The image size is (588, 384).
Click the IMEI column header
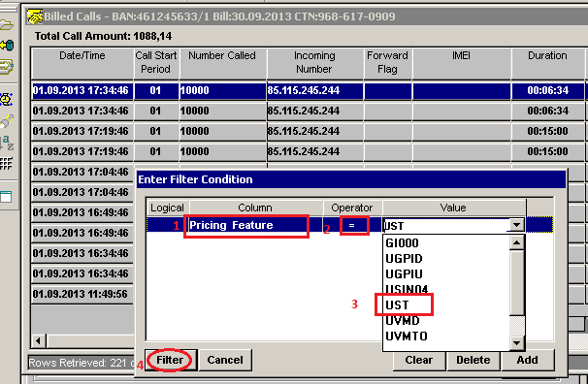(x=461, y=63)
